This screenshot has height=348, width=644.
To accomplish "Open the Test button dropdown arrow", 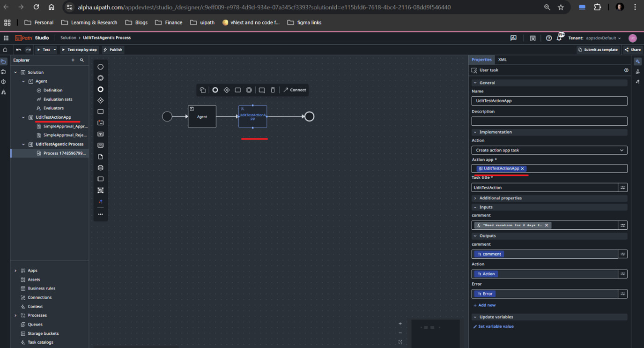I will pos(54,50).
